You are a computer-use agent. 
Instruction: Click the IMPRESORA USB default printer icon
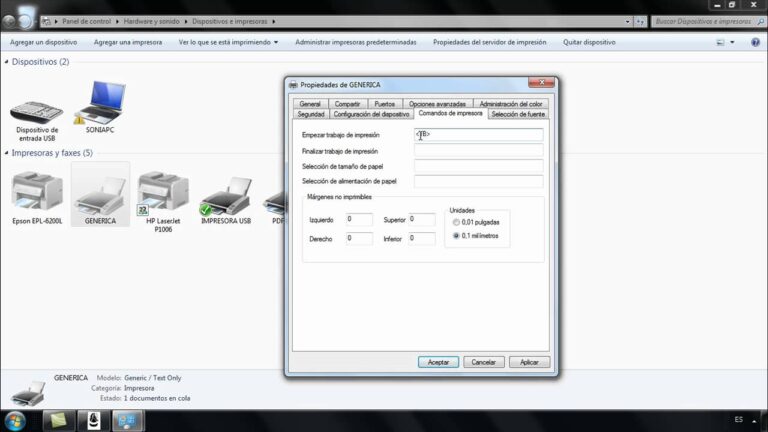[x=225, y=194]
